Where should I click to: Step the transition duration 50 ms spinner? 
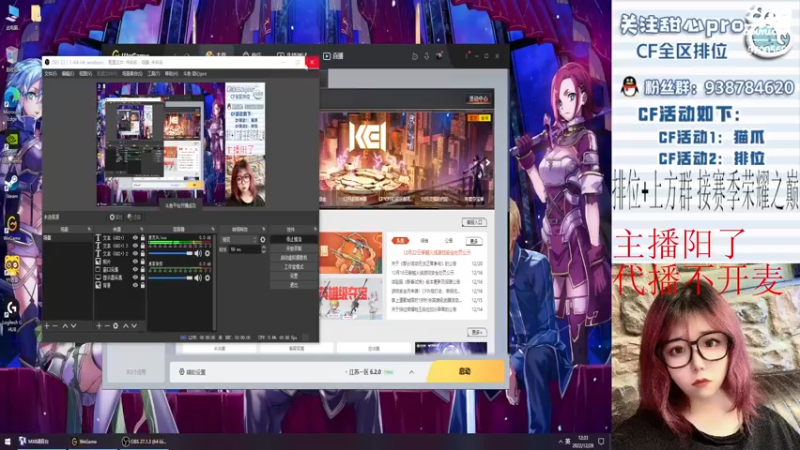[263, 249]
